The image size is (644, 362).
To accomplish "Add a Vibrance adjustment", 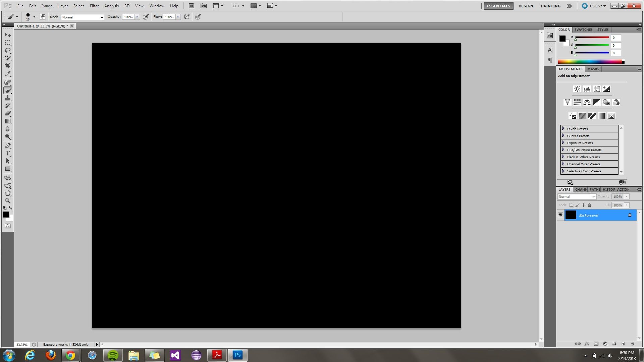I will (x=567, y=102).
